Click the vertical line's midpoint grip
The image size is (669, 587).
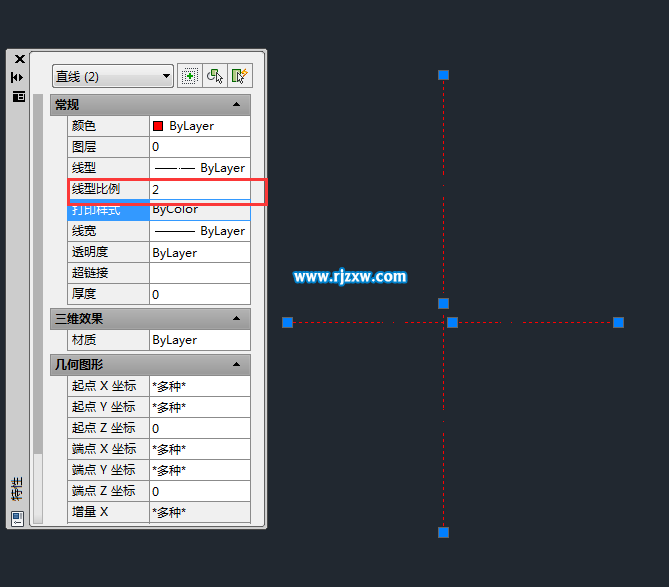(x=443, y=303)
